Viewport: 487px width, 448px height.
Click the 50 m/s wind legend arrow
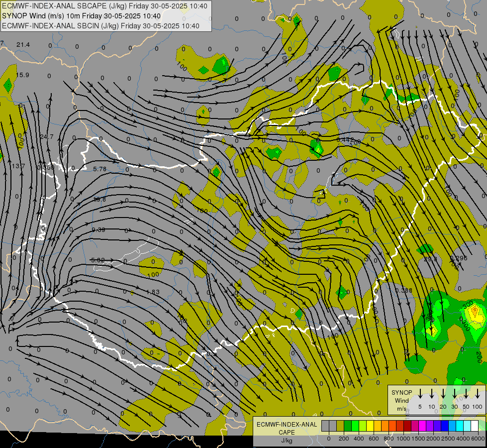coord(466,393)
